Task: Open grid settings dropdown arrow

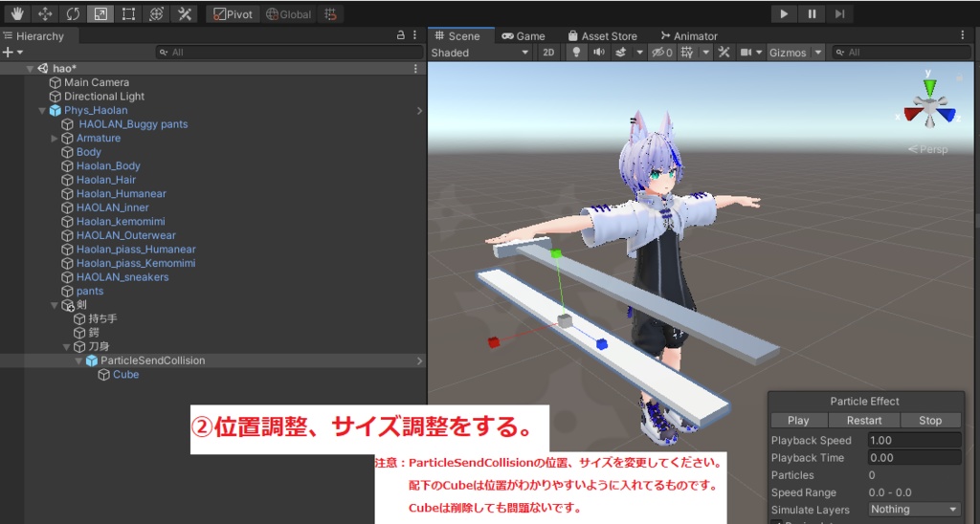Action: [705, 53]
